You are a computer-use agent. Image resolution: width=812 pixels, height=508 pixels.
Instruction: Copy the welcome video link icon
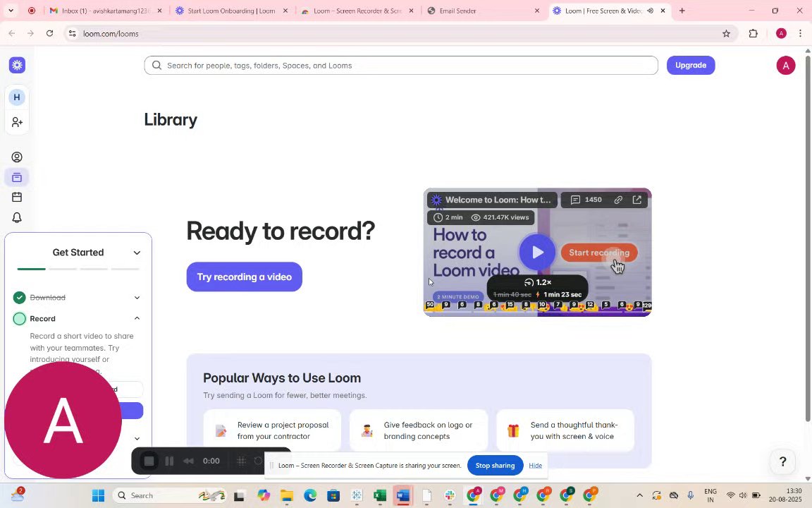[618, 200]
